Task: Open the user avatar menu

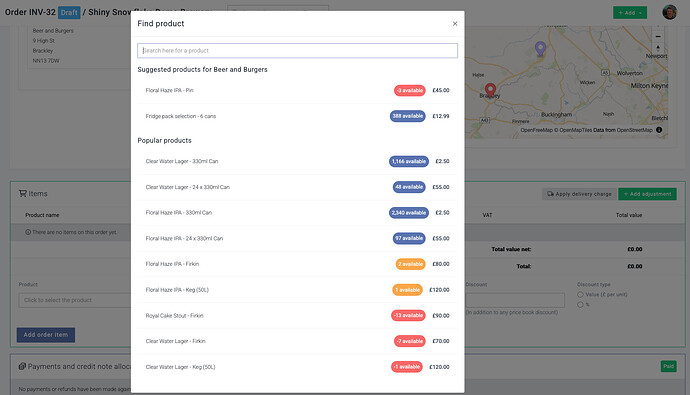Action: 669,12
